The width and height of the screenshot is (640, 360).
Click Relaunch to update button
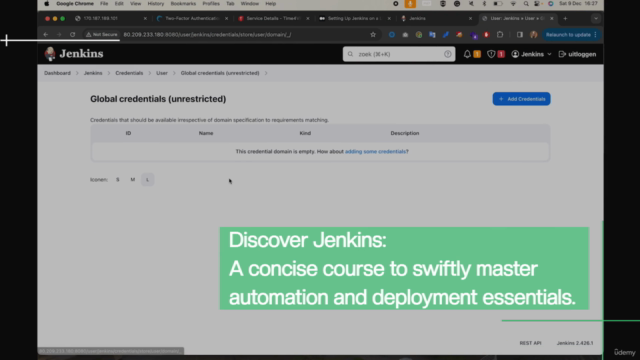click(568, 35)
